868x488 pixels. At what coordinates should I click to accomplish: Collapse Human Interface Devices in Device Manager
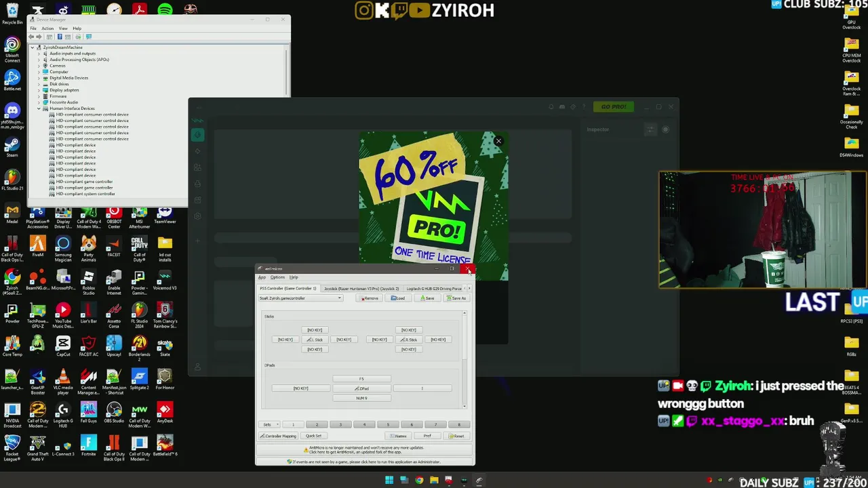[39, 108]
